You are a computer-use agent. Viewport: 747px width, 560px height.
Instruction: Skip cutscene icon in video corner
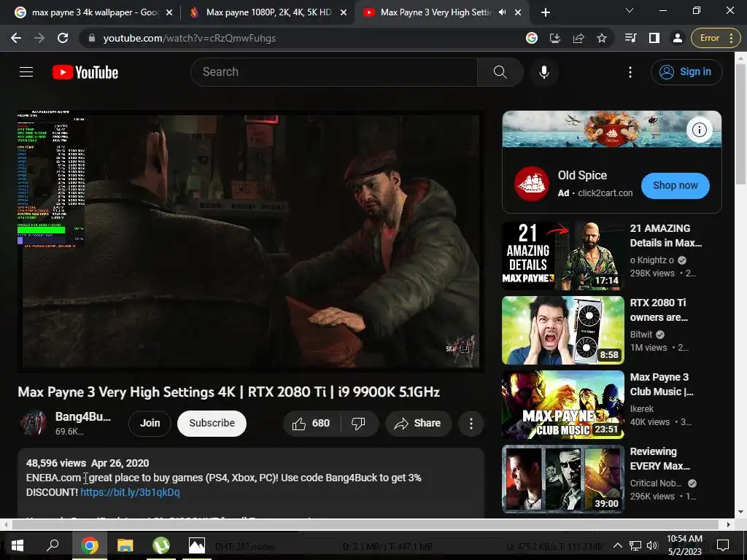pos(460,350)
